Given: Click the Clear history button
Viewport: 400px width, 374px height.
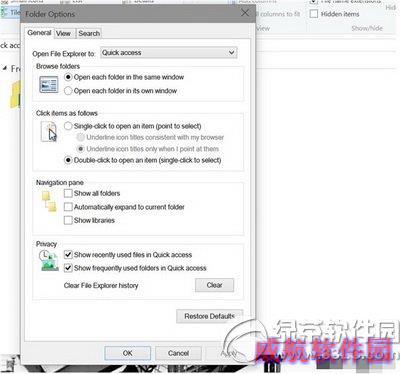Looking at the screenshot, I should (x=214, y=285).
